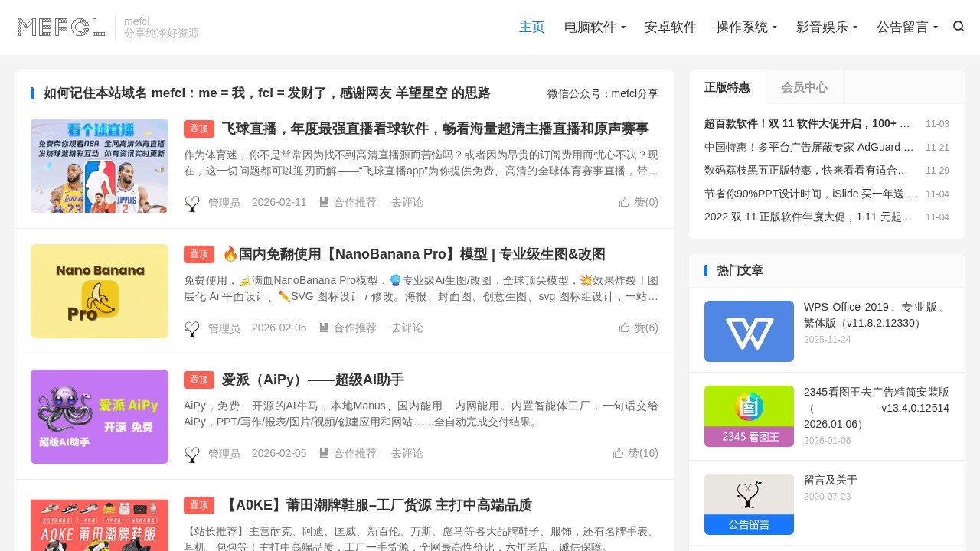
Task: Open the 安卓软件 menu item
Action: point(670,28)
